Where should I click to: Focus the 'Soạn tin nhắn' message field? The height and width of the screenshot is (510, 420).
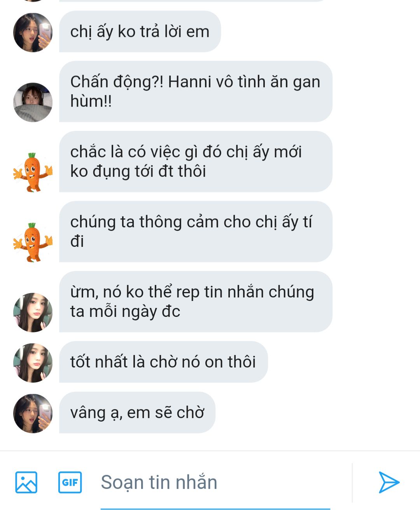215,482
